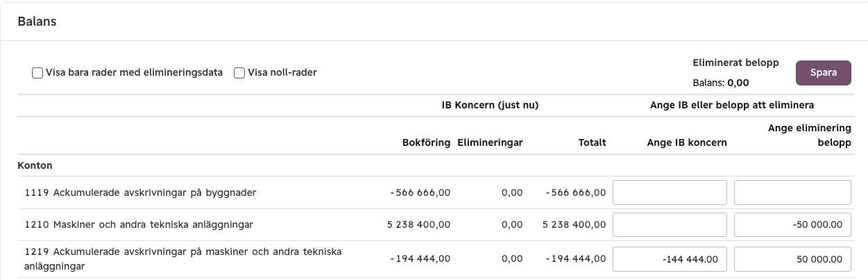This screenshot has height=280, width=868.
Task: Click row '1210 Maskiner och andra tekniska anläggningar'
Action: pos(434,224)
